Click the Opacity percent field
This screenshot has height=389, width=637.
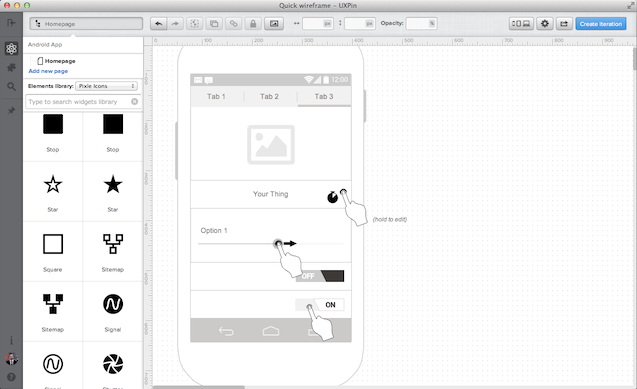(421, 24)
